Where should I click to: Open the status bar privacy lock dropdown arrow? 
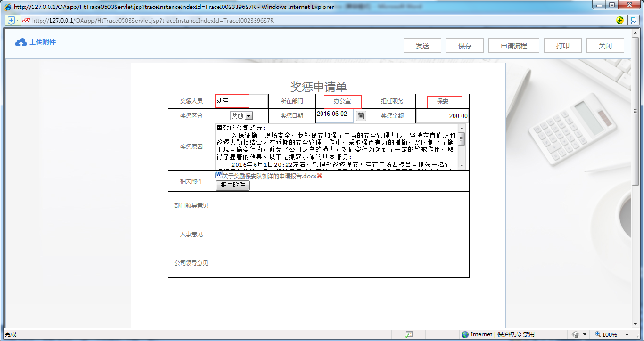[585, 334]
